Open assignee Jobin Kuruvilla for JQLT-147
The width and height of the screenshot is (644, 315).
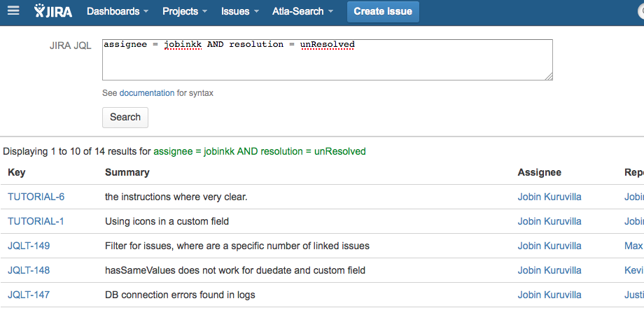549,295
